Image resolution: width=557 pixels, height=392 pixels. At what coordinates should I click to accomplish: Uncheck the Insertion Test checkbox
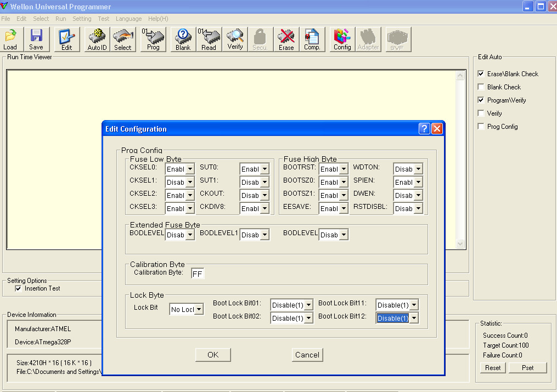pos(18,288)
